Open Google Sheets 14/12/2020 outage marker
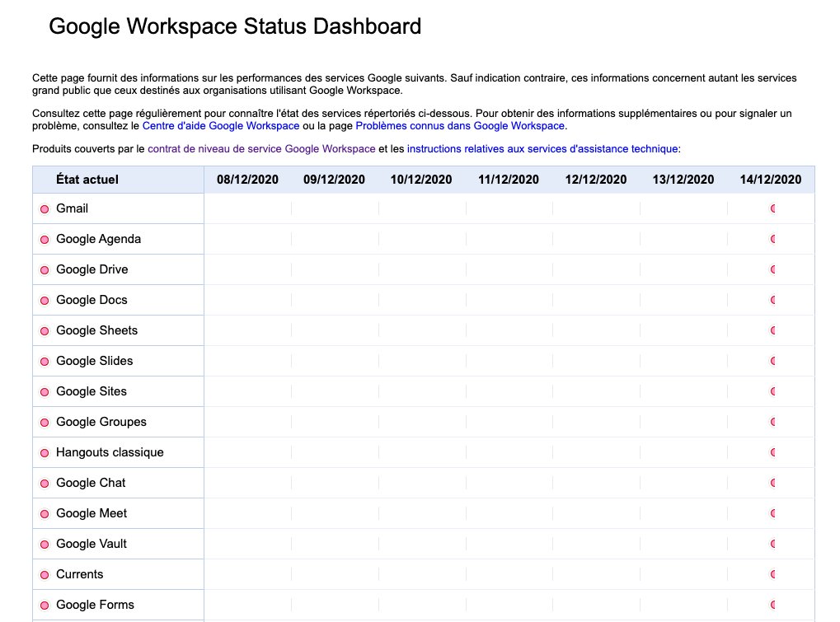Viewport: 840px width, 622px height. tap(772, 331)
